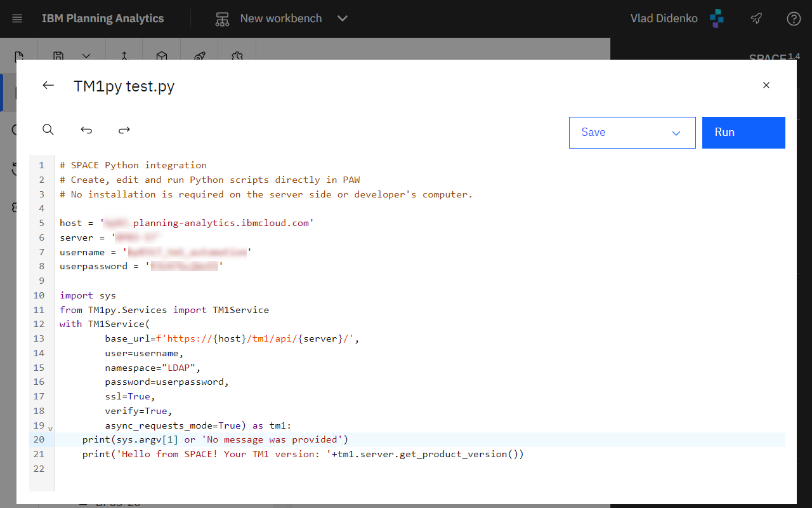Image resolution: width=812 pixels, height=508 pixels.
Task: Click the IBM Planning Analytics title
Action: pyautogui.click(x=103, y=18)
